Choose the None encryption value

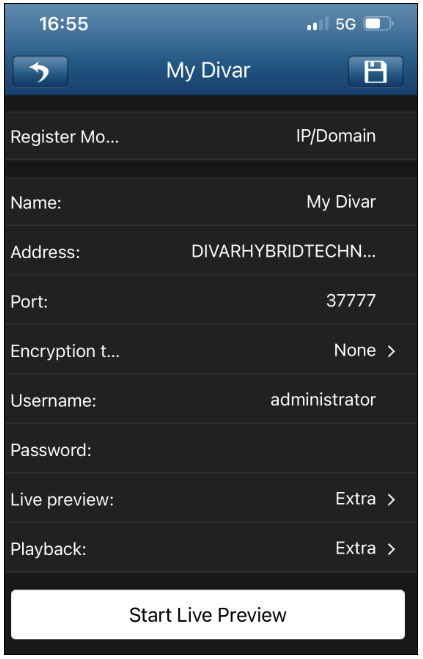pyautogui.click(x=355, y=351)
